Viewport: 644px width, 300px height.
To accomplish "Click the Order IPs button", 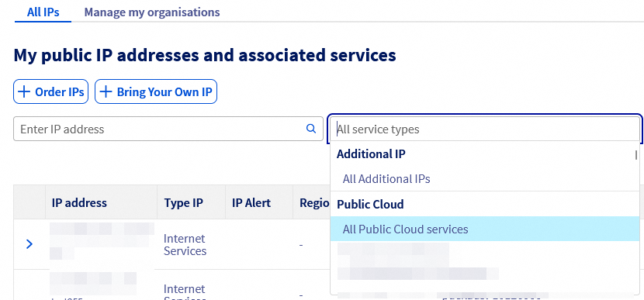I will click(51, 91).
